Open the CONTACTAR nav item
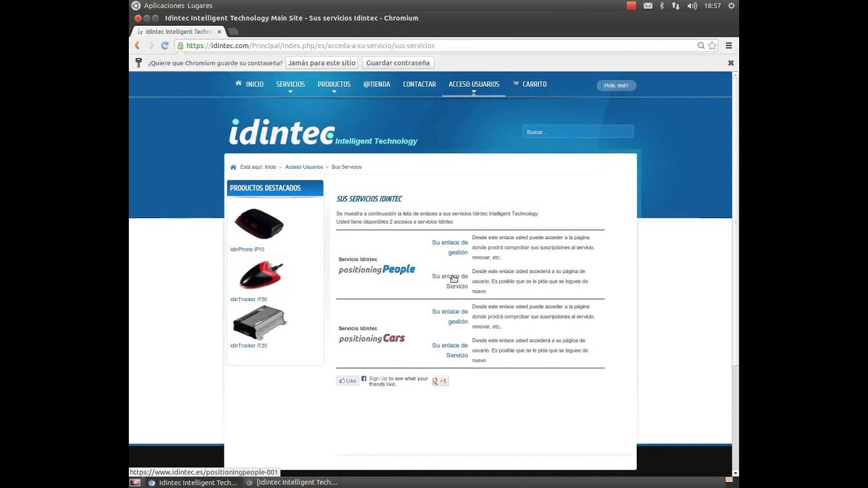Screen dimensions: 868x488 tap(419, 84)
